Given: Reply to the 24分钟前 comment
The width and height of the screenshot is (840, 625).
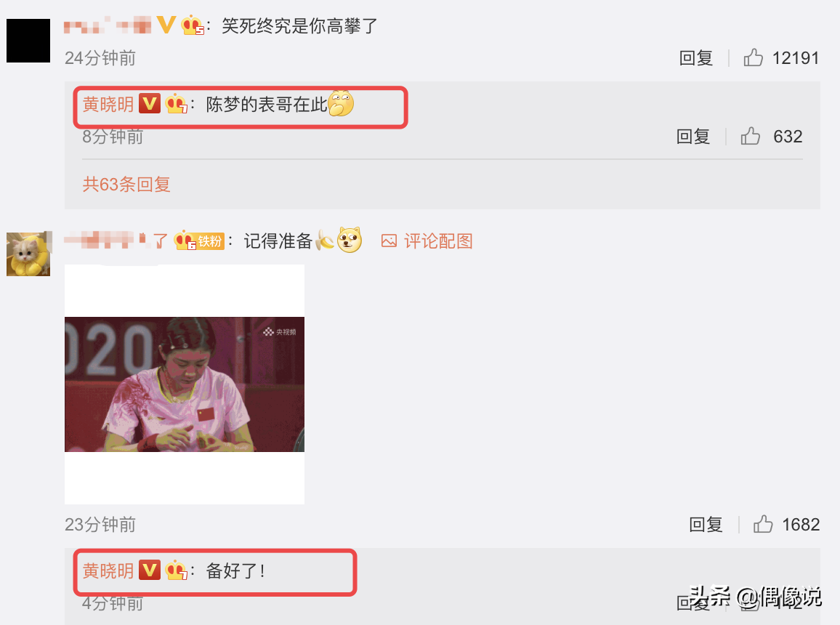Looking at the screenshot, I should [x=696, y=58].
